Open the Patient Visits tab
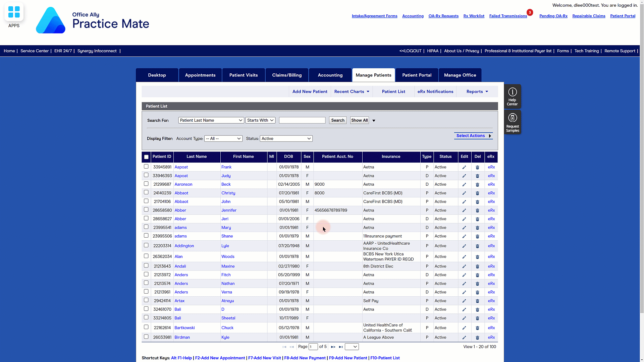The image size is (644, 362). tap(244, 75)
